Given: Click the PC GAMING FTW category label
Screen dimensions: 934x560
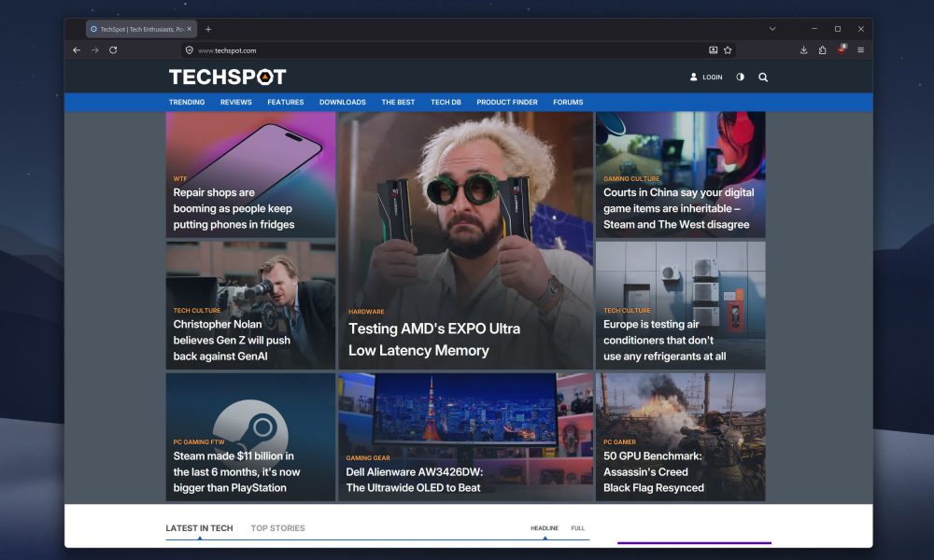Looking at the screenshot, I should point(198,441).
